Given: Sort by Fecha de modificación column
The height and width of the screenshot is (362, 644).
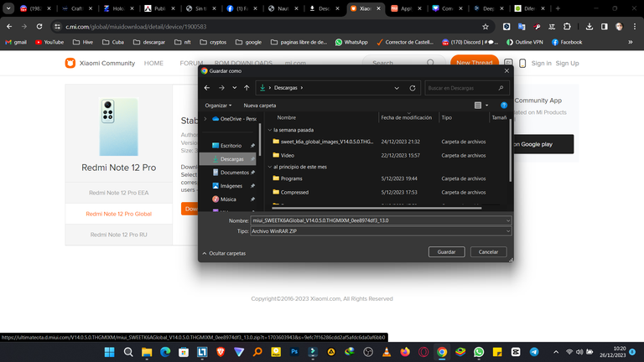Looking at the screenshot, I should point(406,117).
